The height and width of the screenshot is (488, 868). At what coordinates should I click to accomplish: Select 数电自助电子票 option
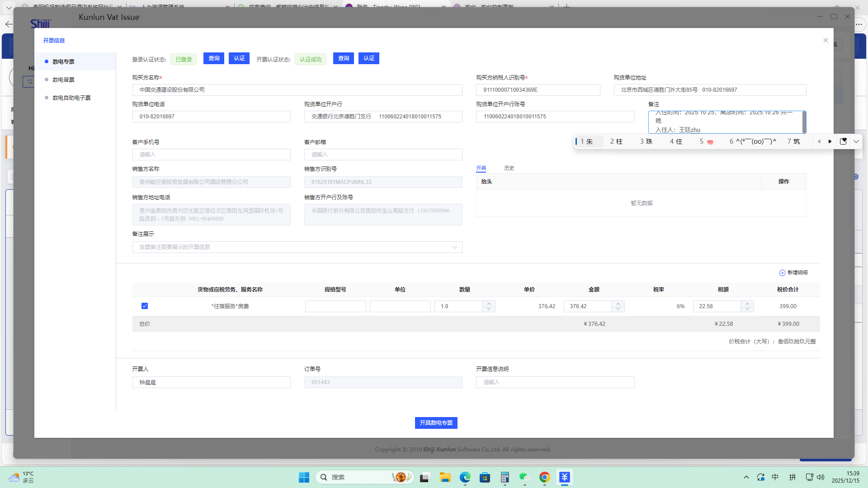click(x=71, y=98)
